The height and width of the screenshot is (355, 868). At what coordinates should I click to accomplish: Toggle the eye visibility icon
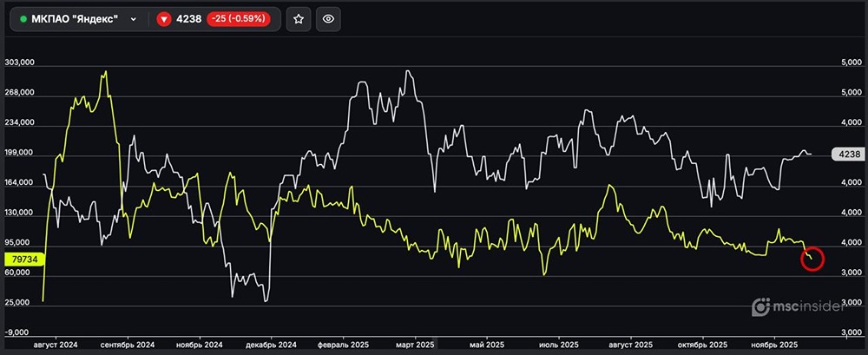click(327, 18)
